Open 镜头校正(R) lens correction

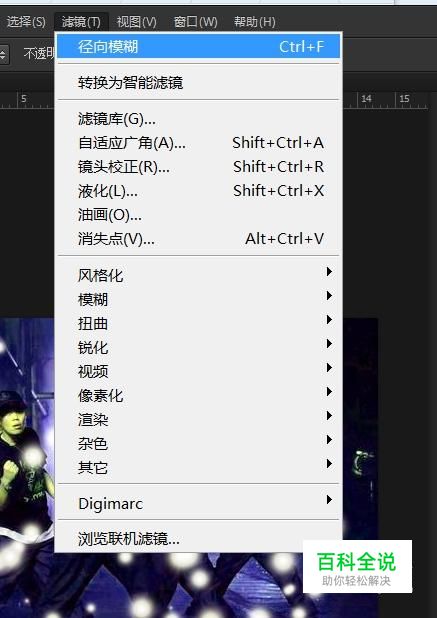[198, 167]
